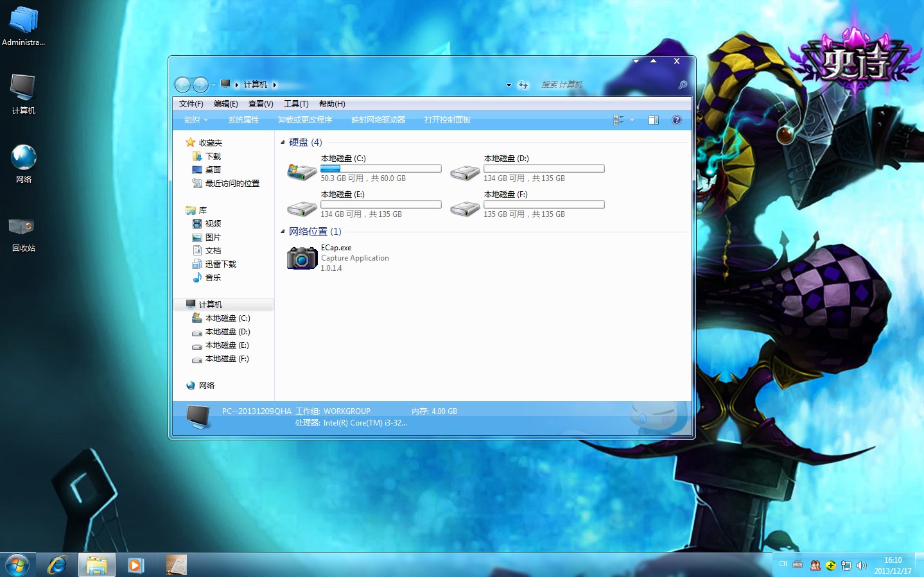The image size is (924, 577).
Task: Click 映射网络驱动器 in the toolbar
Action: tap(378, 120)
